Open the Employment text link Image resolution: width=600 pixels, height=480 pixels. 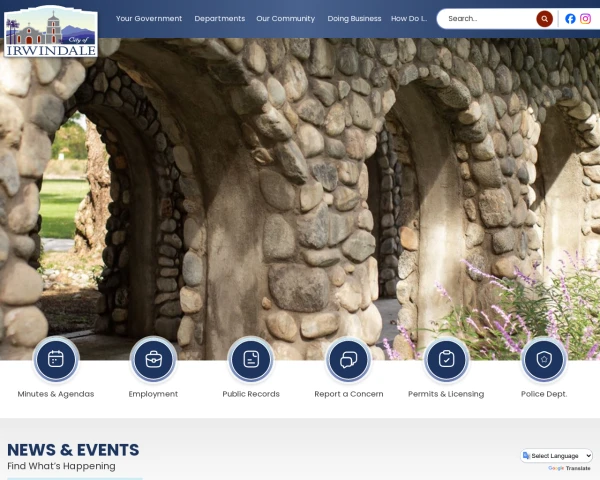coord(153,394)
